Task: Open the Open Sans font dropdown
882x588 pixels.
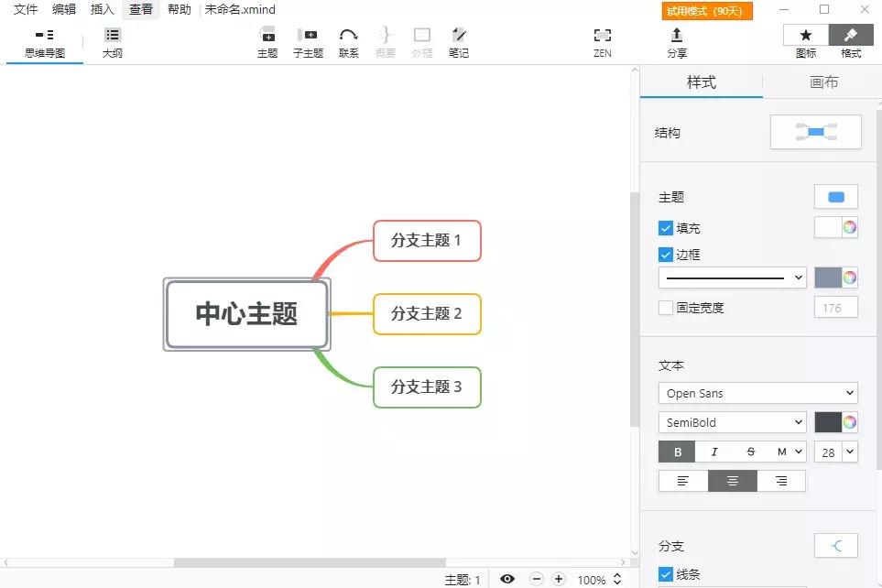Action: pyautogui.click(x=757, y=392)
